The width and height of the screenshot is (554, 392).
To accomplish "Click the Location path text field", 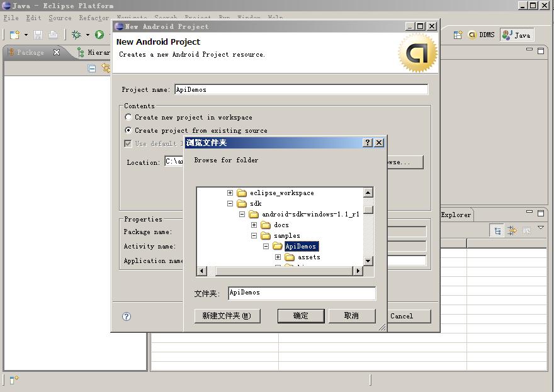I will pyautogui.click(x=174, y=162).
